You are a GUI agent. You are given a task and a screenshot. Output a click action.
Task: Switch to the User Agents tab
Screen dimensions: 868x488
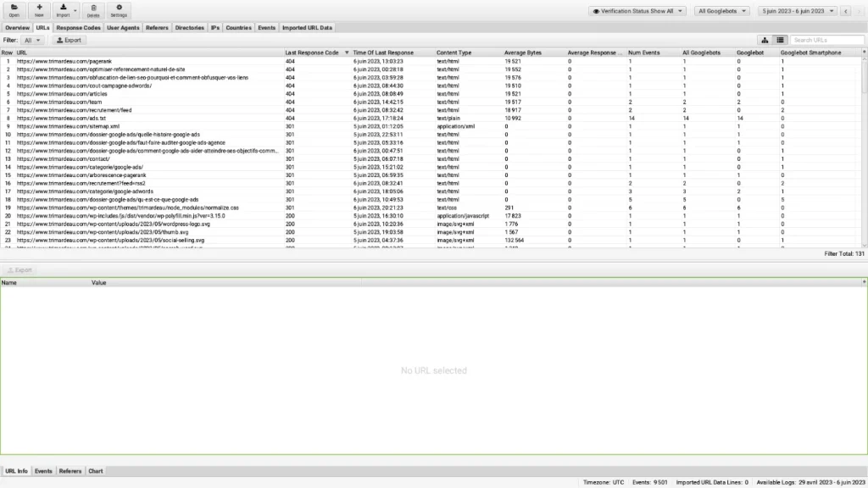pos(123,28)
